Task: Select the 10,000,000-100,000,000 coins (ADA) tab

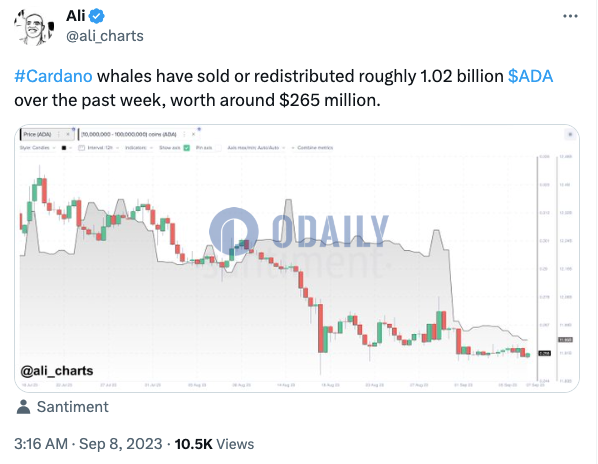Action: pyautogui.click(x=129, y=134)
